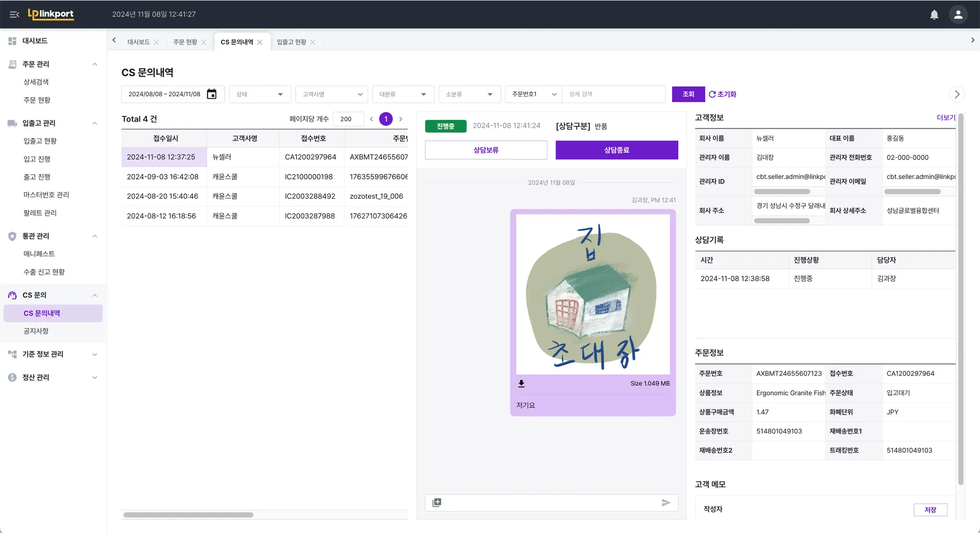Close the 주문 현황 tab
Viewport: 980px width, 533px height.
click(204, 42)
